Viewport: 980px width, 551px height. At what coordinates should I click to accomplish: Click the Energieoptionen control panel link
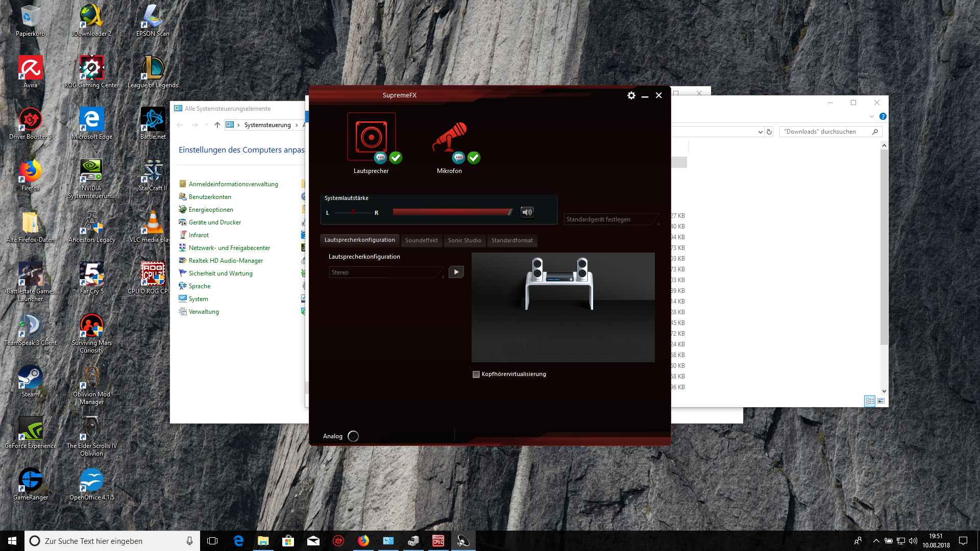point(211,210)
